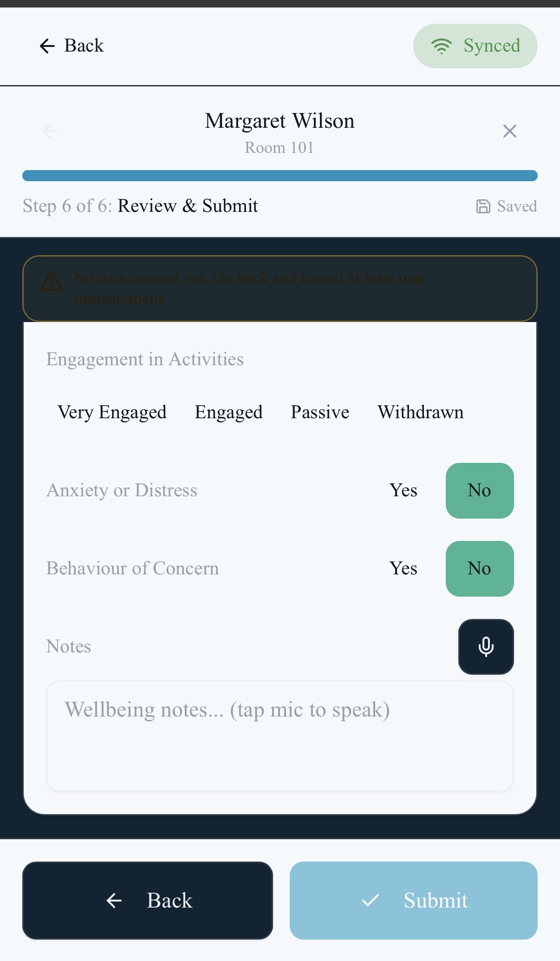Click the X icon beside Margaret Wilson
The width and height of the screenshot is (560, 961).
point(509,131)
